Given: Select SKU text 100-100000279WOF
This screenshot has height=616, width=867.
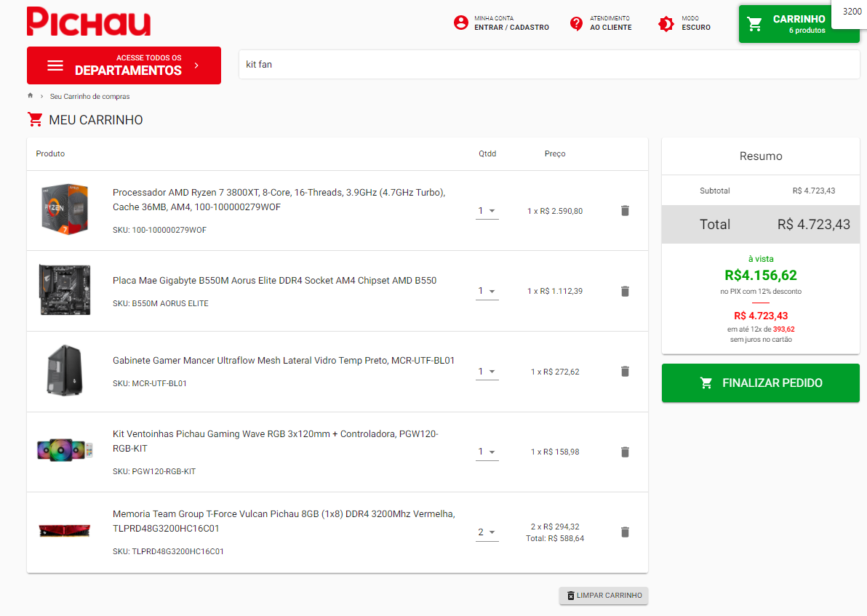Looking at the screenshot, I should coord(169,230).
